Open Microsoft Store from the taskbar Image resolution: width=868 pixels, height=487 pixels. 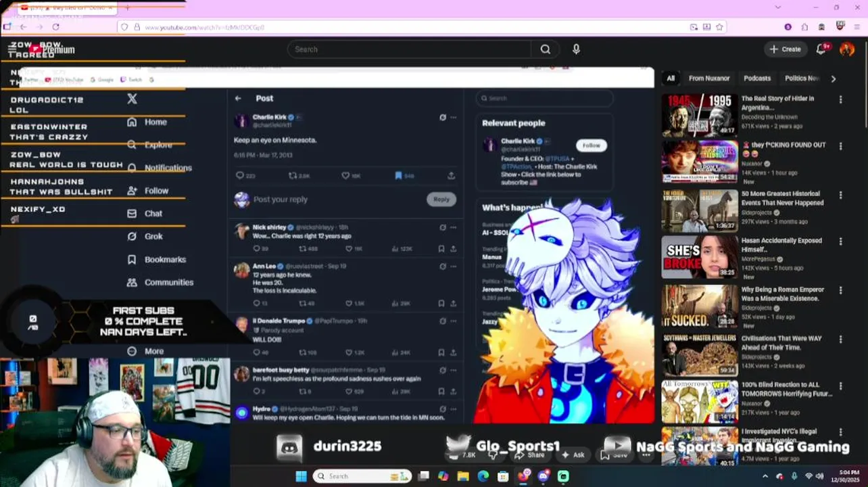(x=503, y=476)
